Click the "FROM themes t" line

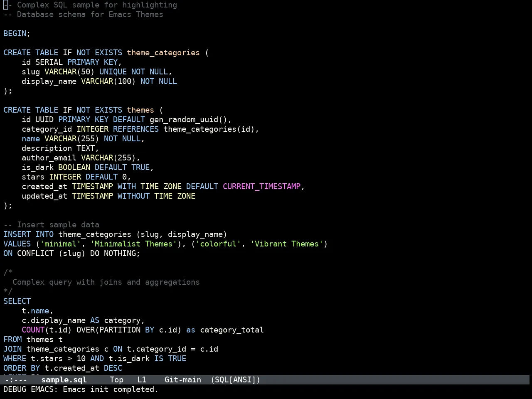point(33,340)
